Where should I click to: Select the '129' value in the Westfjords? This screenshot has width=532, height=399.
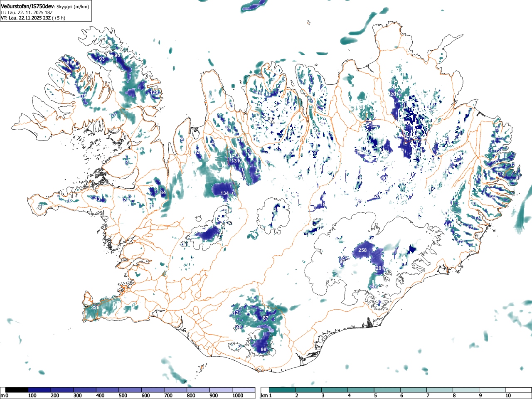tap(155, 92)
